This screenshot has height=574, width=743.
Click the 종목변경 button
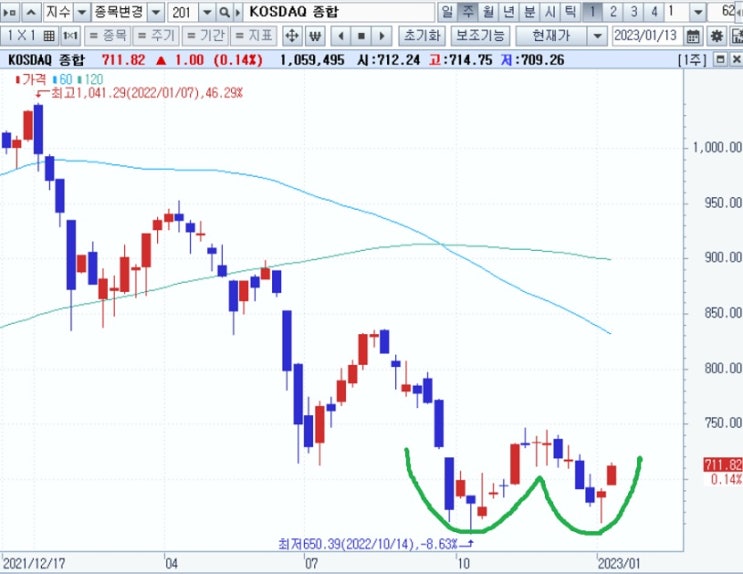point(118,12)
